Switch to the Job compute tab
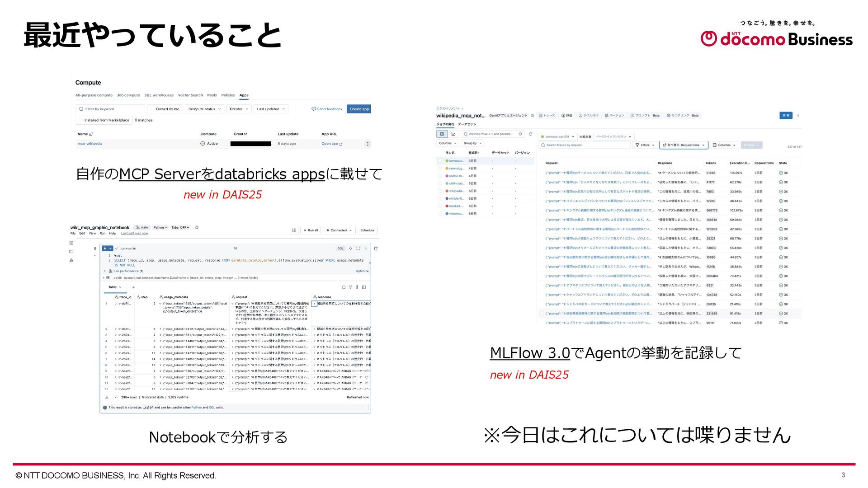The width and height of the screenshot is (868, 488). [x=128, y=95]
